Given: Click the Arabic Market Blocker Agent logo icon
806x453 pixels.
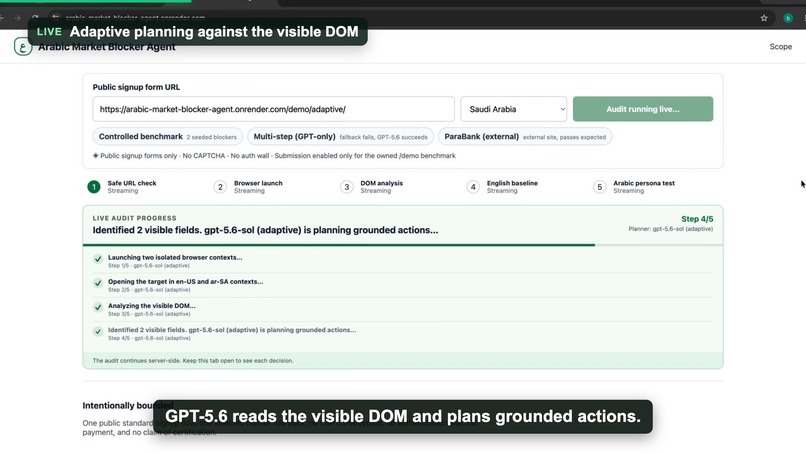Looking at the screenshot, I should pyautogui.click(x=23, y=47).
